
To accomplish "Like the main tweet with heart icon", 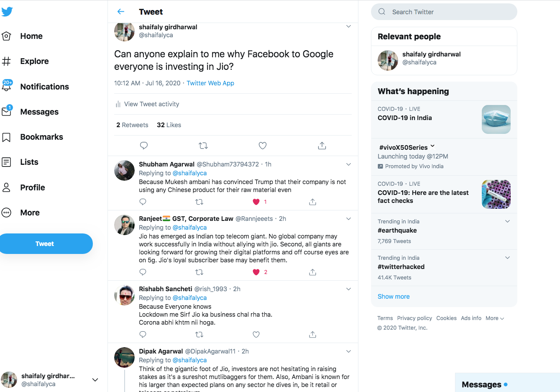I will [263, 146].
